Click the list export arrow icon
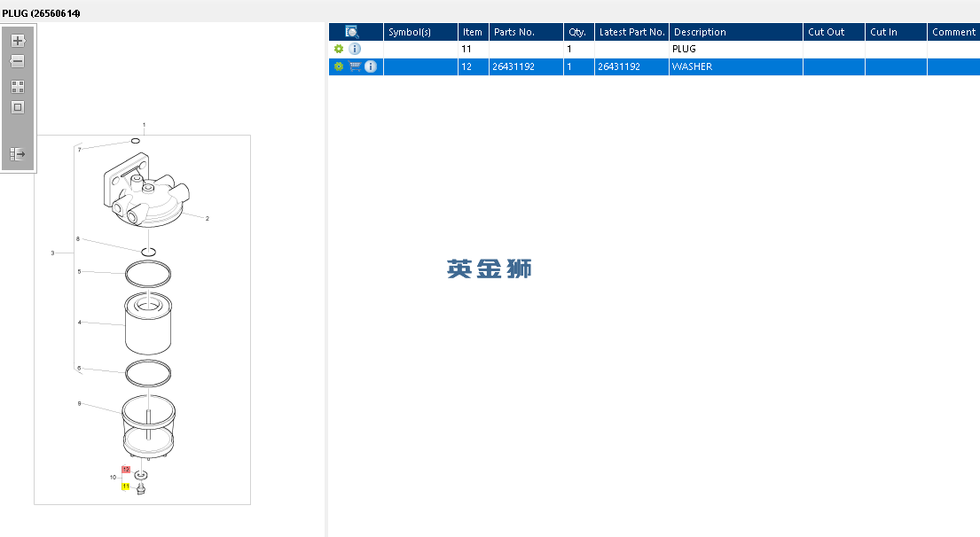The width and height of the screenshot is (980, 537). [x=18, y=153]
